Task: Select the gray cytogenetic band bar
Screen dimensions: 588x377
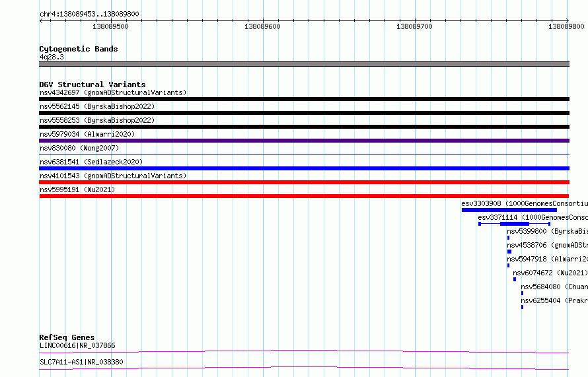Action: pos(304,64)
